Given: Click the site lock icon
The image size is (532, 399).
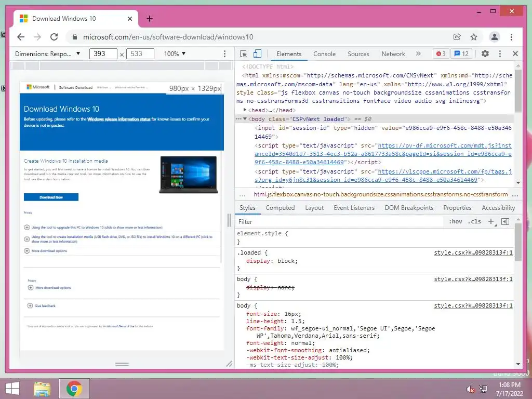Looking at the screenshot, I should (75, 37).
